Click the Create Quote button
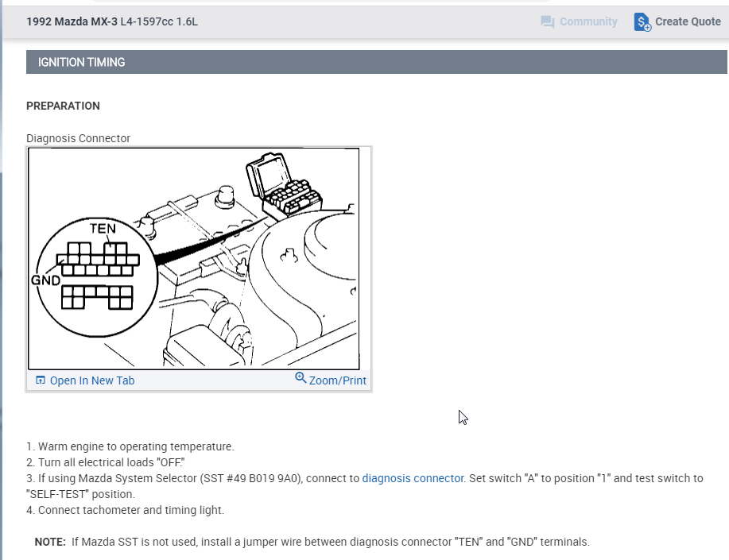Screen dimensions: 729x560 coord(677,21)
